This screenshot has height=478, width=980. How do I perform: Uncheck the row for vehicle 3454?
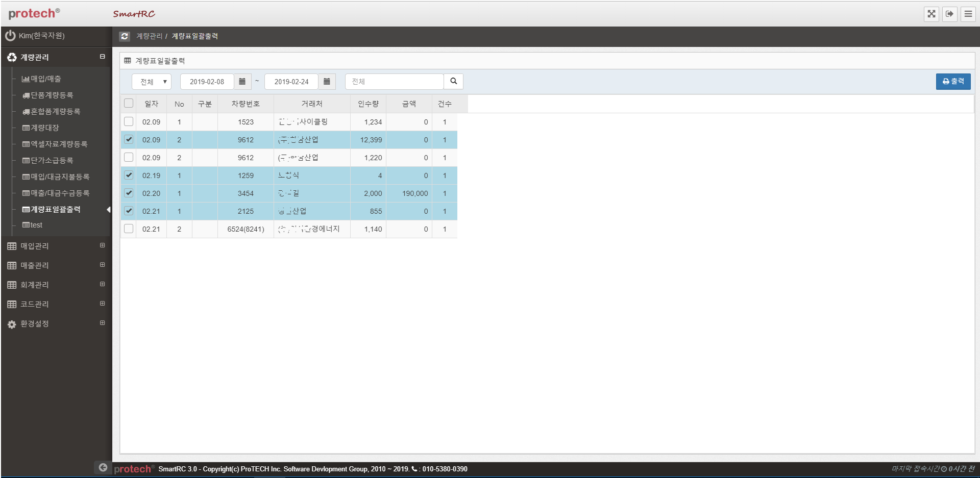pyautogui.click(x=129, y=193)
